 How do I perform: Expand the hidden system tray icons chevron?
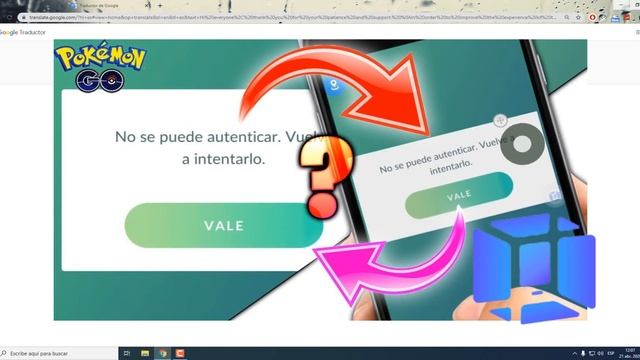[x=575, y=353]
